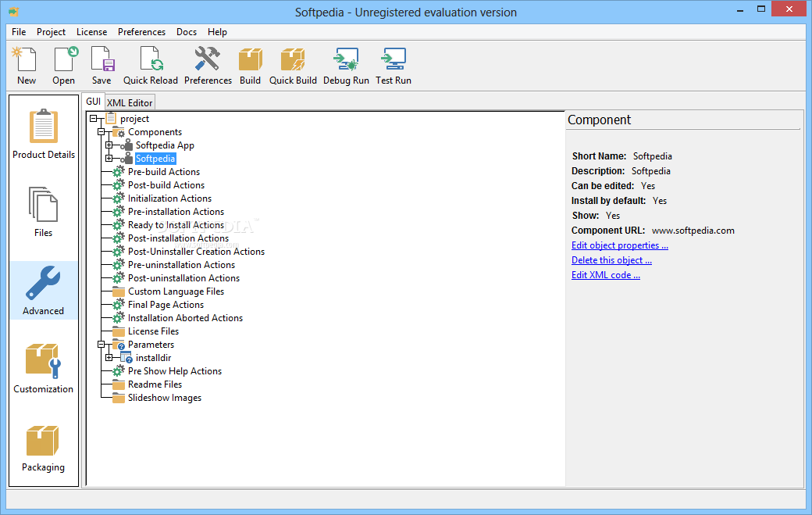Select Pre-installation Actions in the tree
Screen dimensions: 812x515
176,212
